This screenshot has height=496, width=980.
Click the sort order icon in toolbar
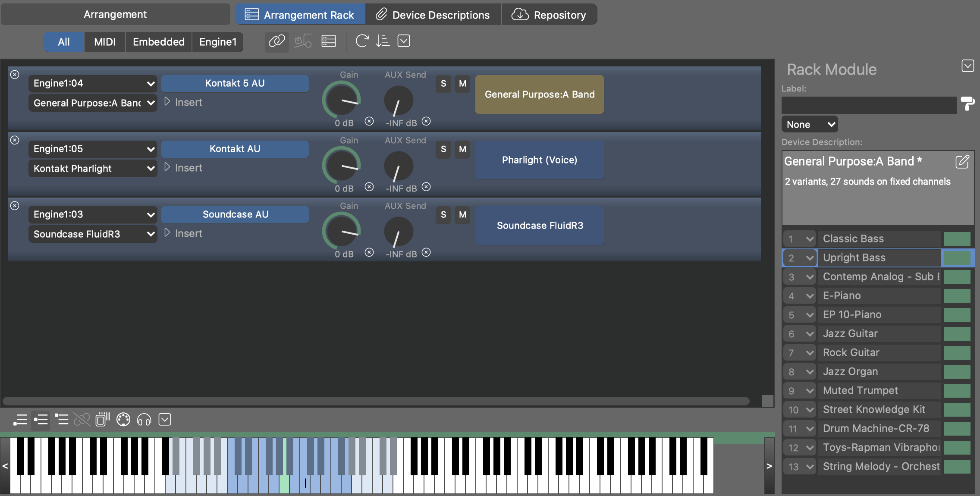(x=383, y=41)
